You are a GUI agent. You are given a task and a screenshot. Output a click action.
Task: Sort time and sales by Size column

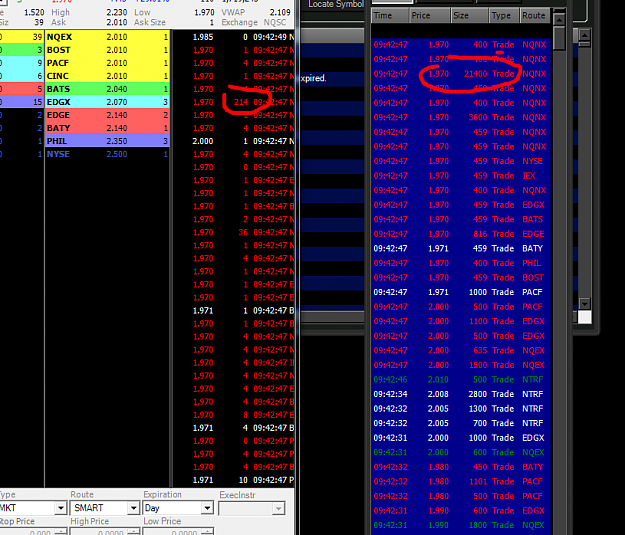click(470, 16)
